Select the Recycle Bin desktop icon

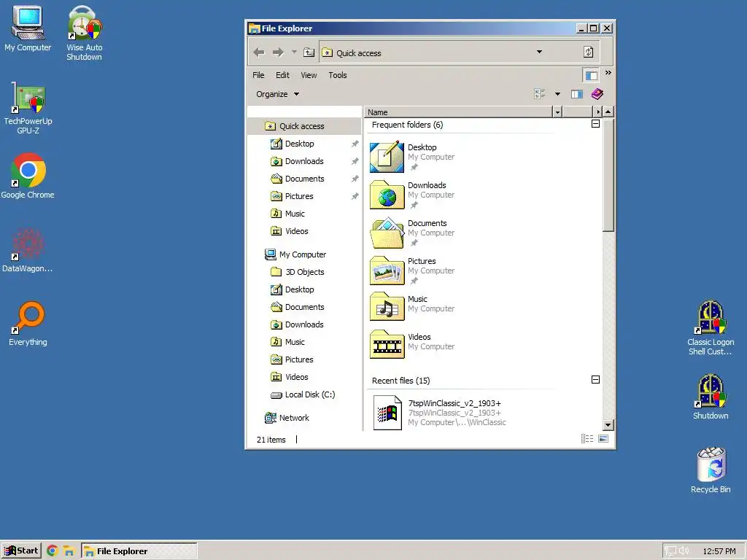(x=711, y=470)
